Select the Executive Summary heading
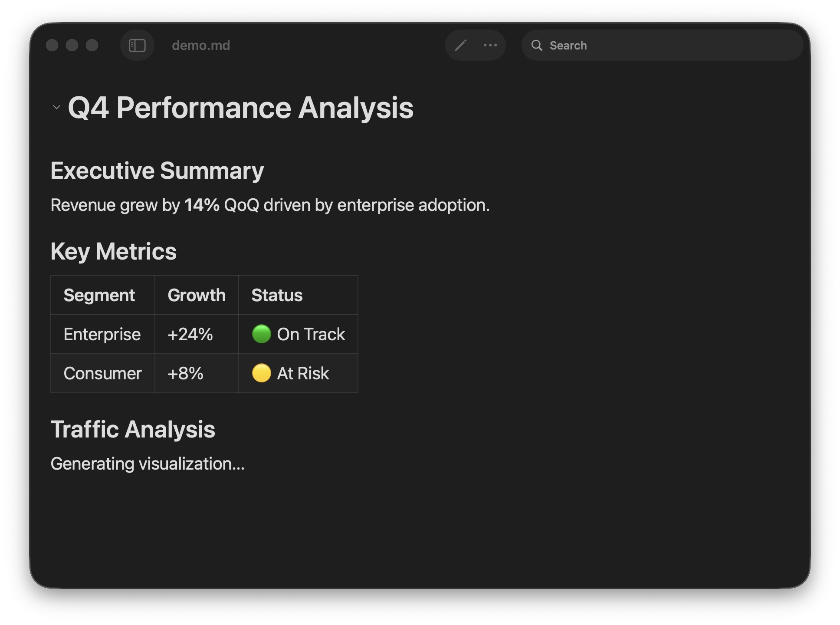The height and width of the screenshot is (625, 840). (157, 171)
